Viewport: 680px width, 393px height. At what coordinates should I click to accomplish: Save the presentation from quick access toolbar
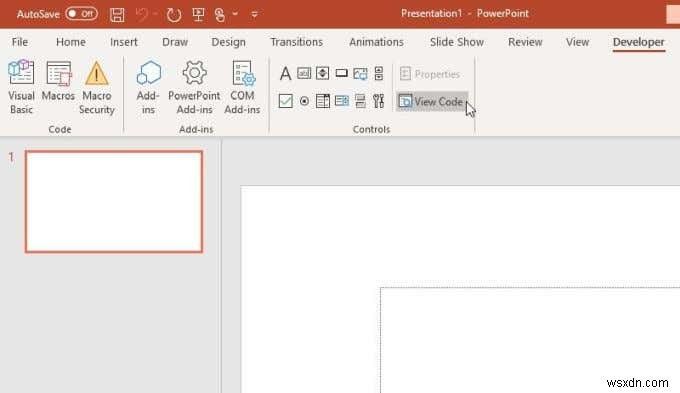tap(117, 15)
